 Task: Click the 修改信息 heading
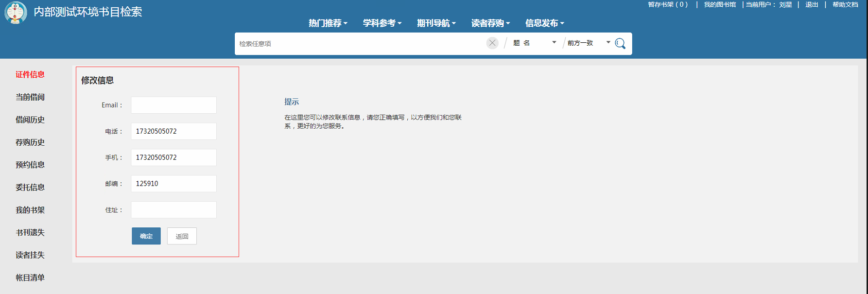pos(98,80)
